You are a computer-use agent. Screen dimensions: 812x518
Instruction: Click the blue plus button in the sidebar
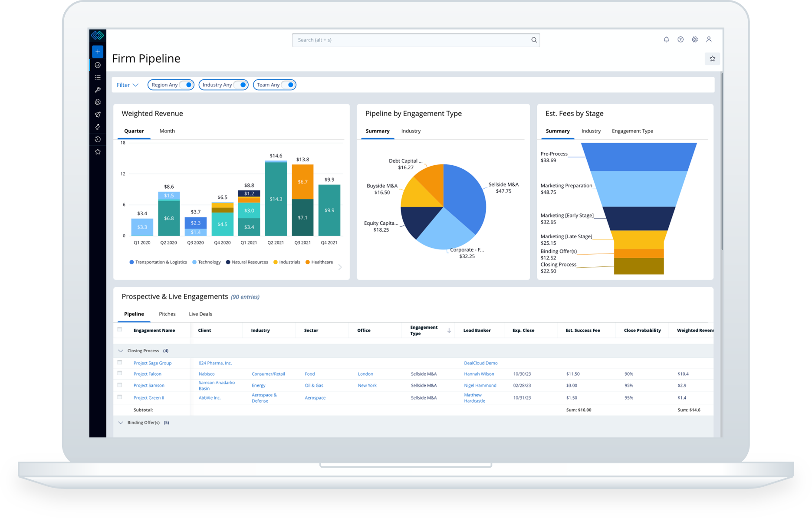click(x=98, y=51)
